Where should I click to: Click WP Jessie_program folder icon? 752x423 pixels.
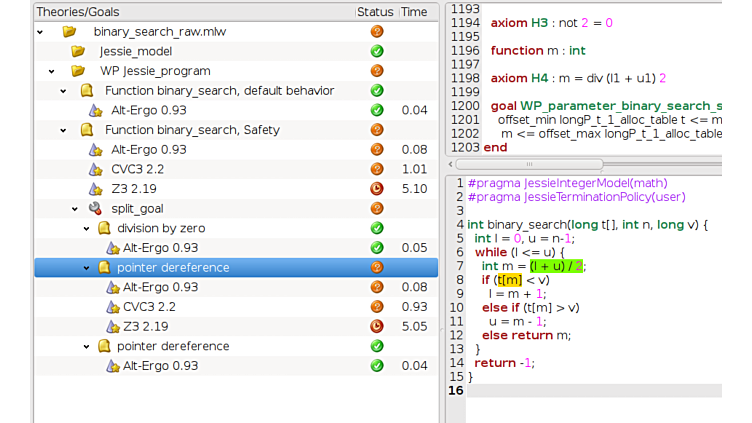[x=78, y=71]
